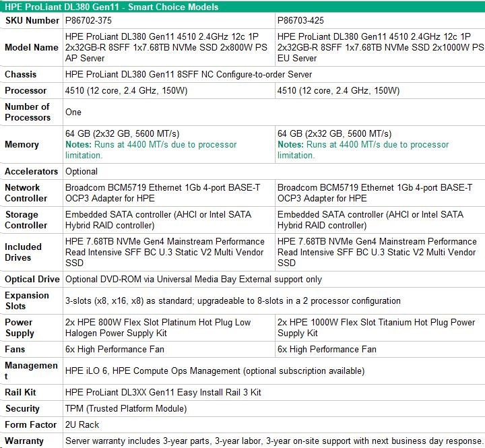Viewport: 485px width, 448px height.
Task: Click the Server warranty description text
Action: pos(272,441)
